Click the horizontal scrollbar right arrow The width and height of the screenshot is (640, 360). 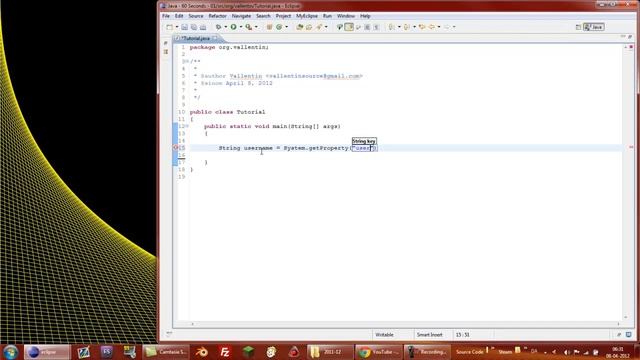618,324
